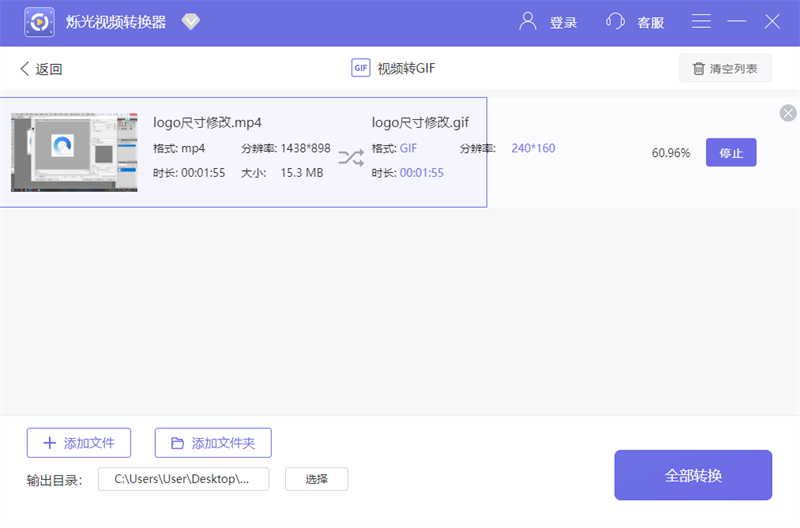
Task: Click the 60.96% progress indicator
Action: [x=671, y=153]
